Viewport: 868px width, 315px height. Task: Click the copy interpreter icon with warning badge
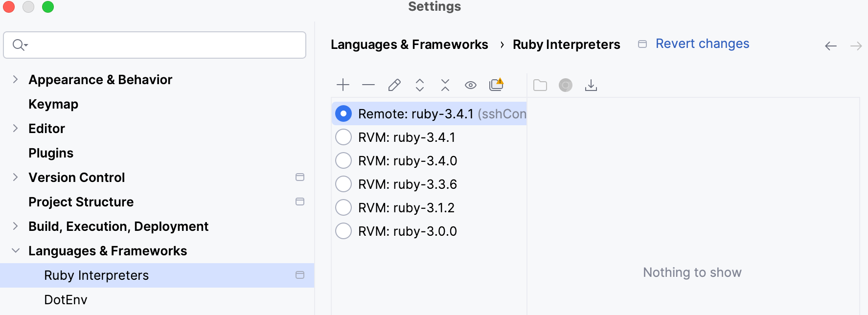(496, 85)
